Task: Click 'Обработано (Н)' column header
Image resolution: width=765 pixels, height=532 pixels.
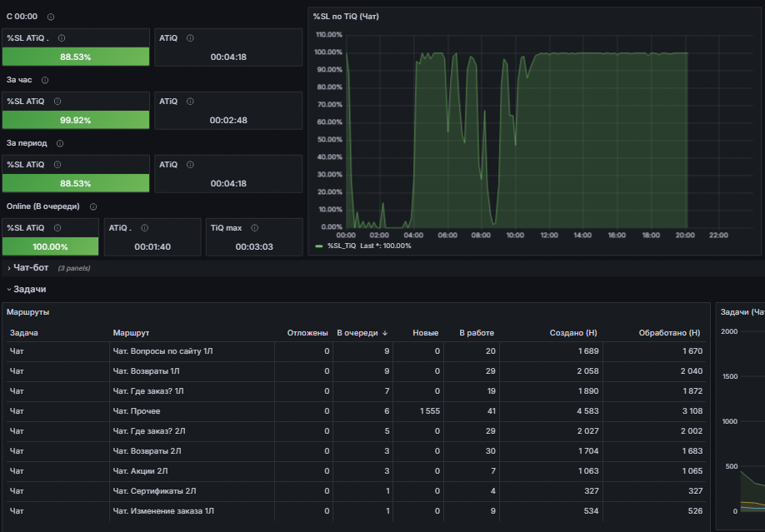Action: 669,332
